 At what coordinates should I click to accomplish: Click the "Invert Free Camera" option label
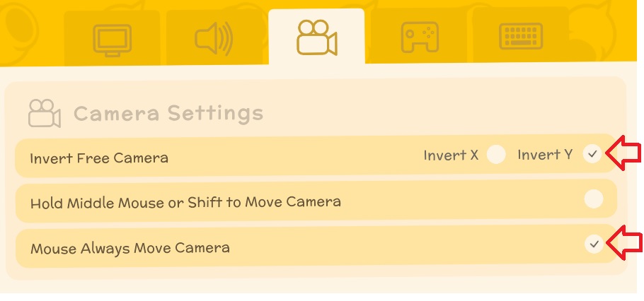[99, 158]
